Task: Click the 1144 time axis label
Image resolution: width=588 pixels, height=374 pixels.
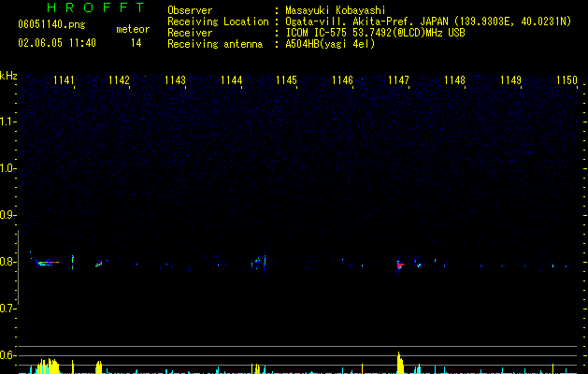Action: point(232,80)
